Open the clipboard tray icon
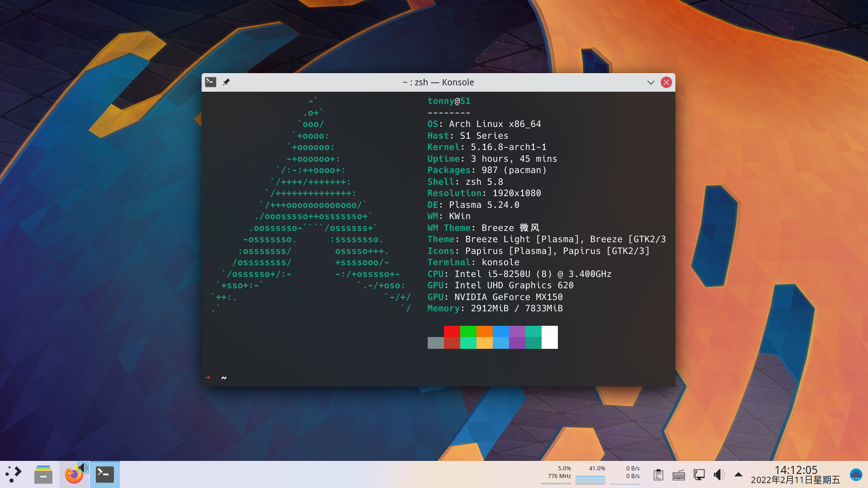Image resolution: width=868 pixels, height=488 pixels. (658, 475)
